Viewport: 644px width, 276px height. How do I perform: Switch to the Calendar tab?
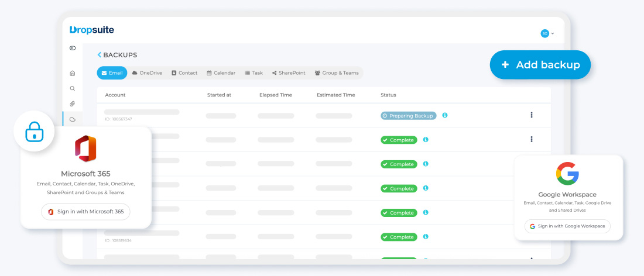click(221, 73)
